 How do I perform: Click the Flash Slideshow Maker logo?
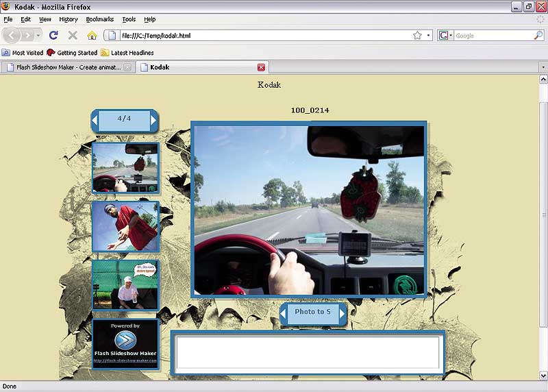pos(125,339)
